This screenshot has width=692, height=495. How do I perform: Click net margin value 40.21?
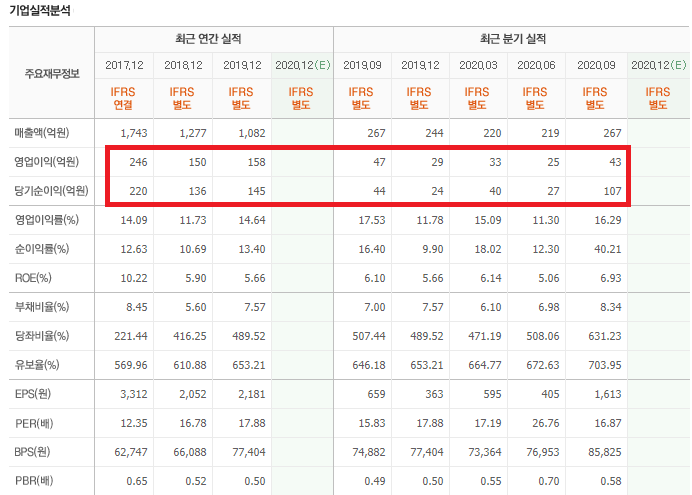(608, 249)
